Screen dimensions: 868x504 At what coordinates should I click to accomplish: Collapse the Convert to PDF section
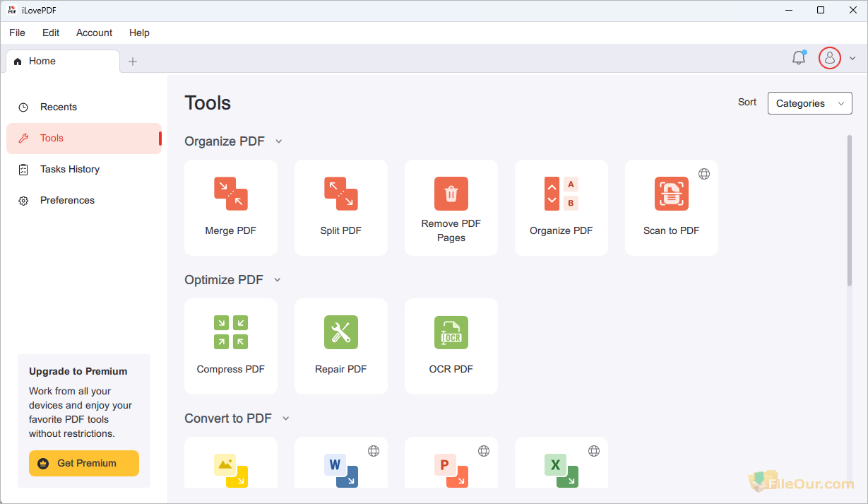pos(285,418)
